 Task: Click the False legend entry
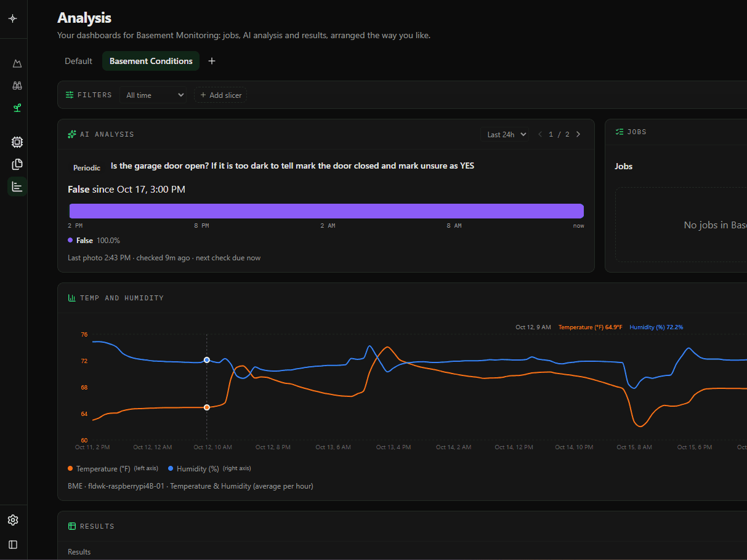tap(94, 241)
